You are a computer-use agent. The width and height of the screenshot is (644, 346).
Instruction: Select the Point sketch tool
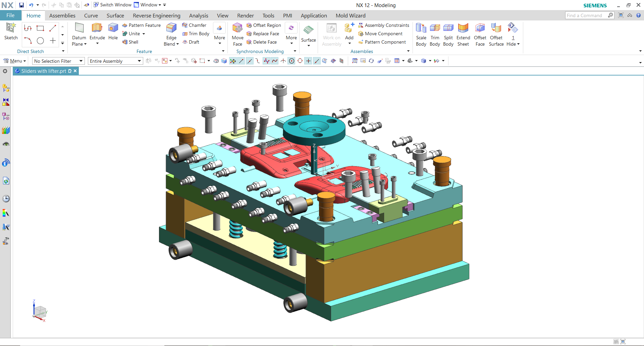coord(53,41)
